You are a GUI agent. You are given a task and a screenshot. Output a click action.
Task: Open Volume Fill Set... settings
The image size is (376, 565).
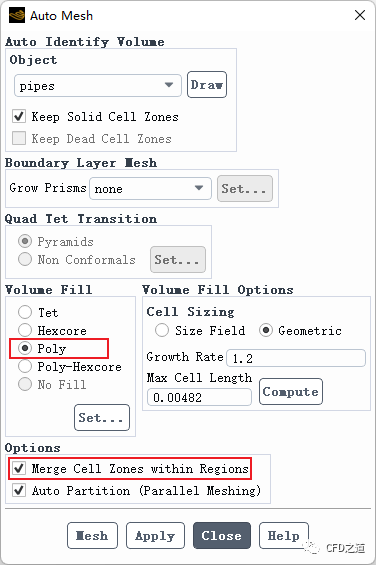[102, 418]
